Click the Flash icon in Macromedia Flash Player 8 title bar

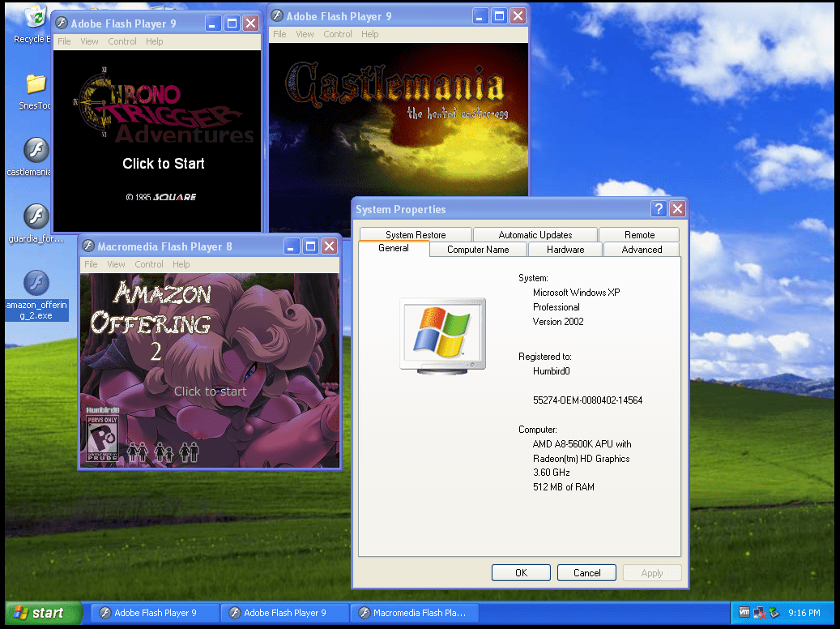point(87,246)
